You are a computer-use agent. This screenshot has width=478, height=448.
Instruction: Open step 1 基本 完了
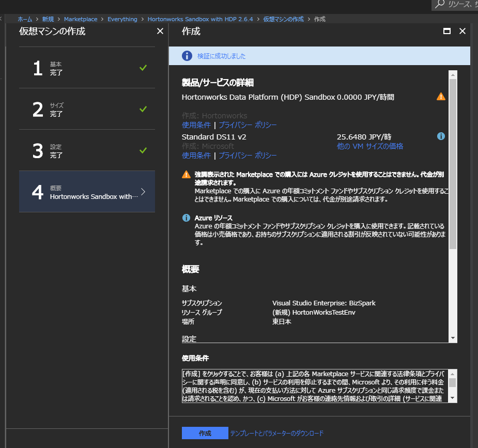[87, 68]
